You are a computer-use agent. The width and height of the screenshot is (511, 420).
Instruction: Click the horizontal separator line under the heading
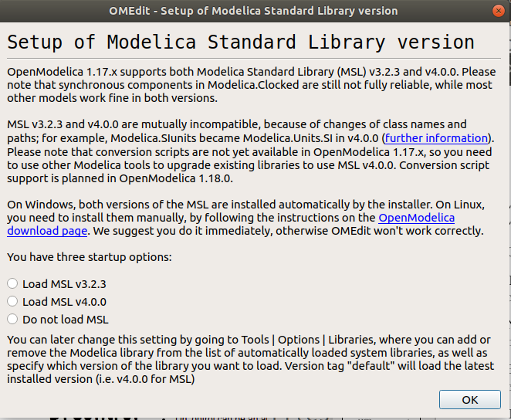254,59
